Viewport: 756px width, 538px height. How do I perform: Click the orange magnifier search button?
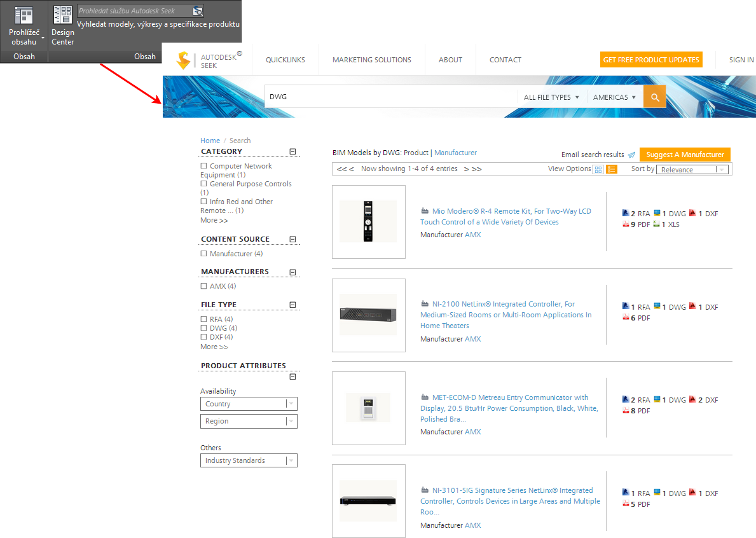click(x=655, y=97)
